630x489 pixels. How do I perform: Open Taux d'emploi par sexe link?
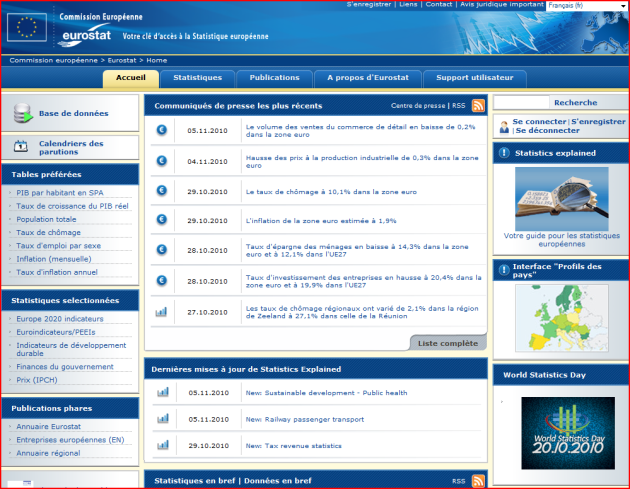coord(59,246)
